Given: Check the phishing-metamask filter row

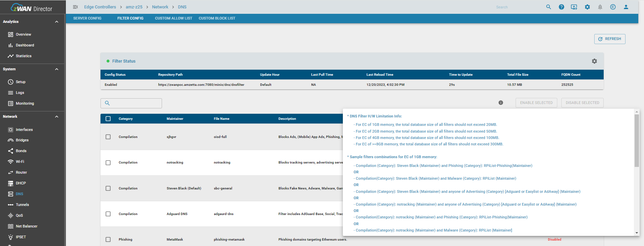Looking at the screenshot, I should [x=108, y=240].
